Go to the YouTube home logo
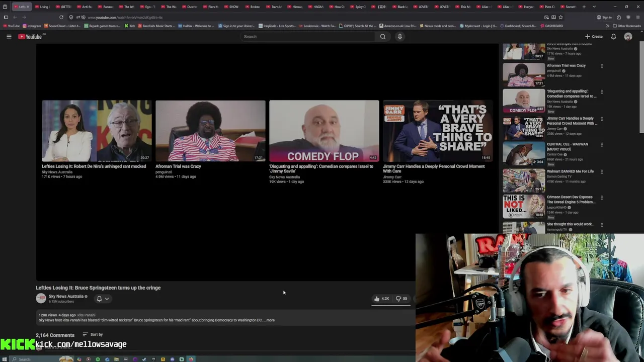644x362 pixels. tap(31, 36)
